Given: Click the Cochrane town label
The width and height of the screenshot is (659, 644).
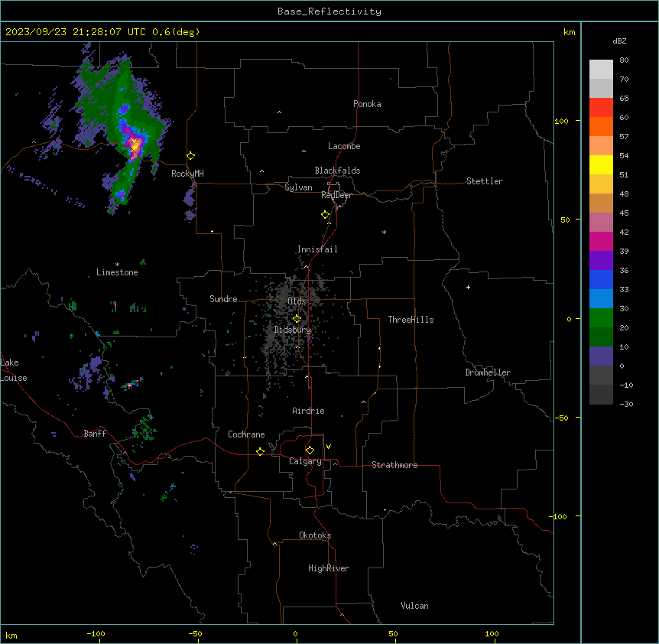Looking at the screenshot, I should tap(246, 434).
